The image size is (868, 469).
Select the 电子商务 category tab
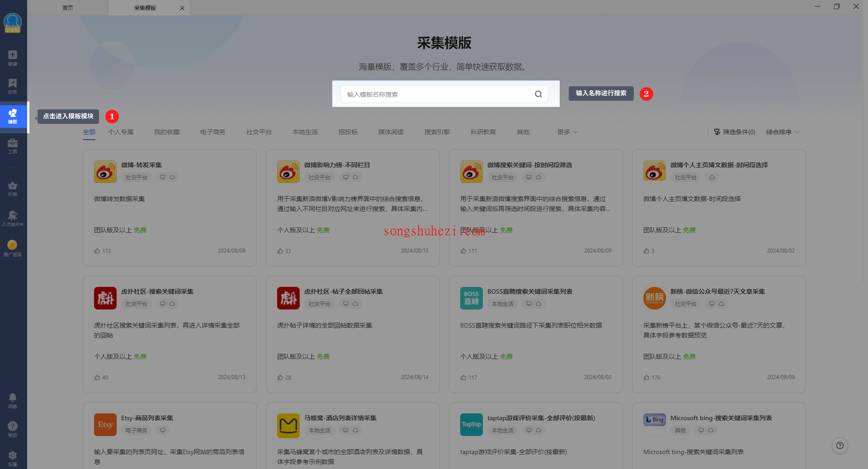(213, 132)
